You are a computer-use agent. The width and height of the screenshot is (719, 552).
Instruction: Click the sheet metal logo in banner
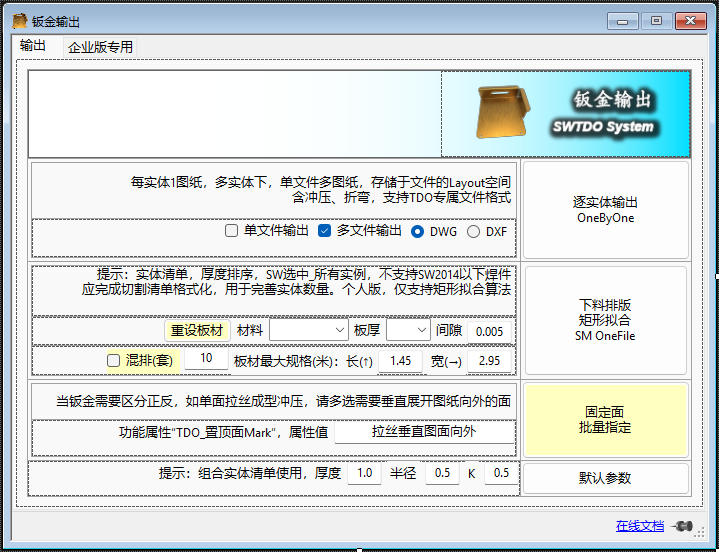[x=503, y=114]
